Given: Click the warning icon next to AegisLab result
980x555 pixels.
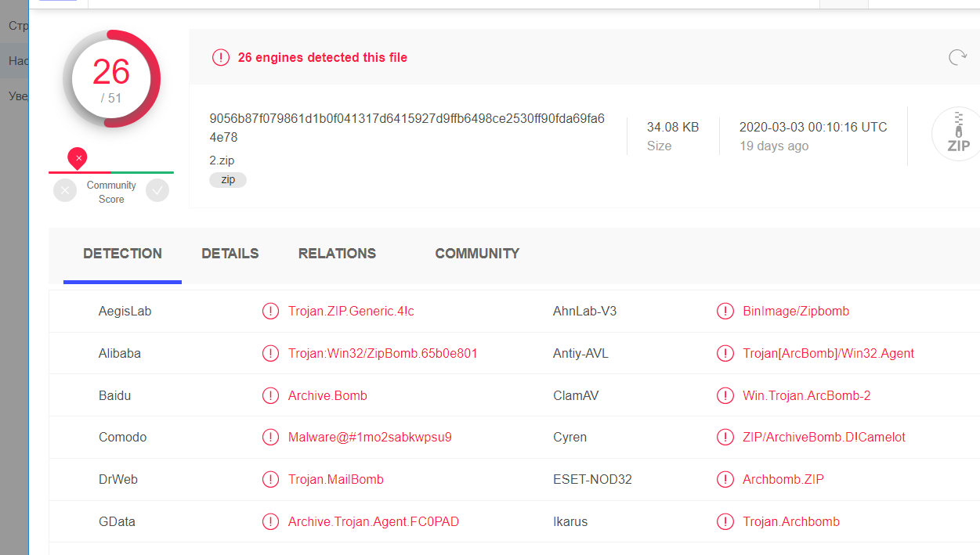Looking at the screenshot, I should click(x=270, y=312).
